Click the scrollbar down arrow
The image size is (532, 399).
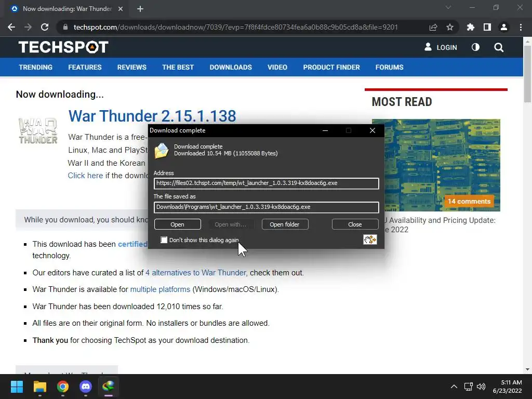tap(527, 369)
